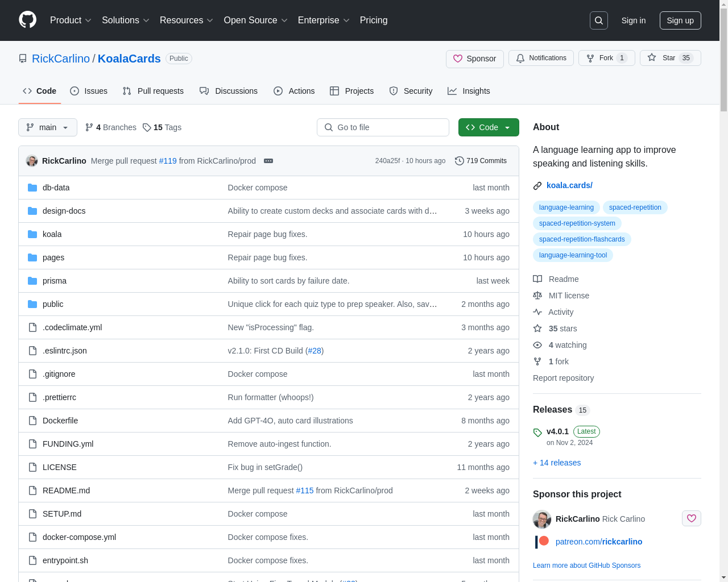
Task: Click RickCarlino's avatar in commit row
Action: coord(32,161)
